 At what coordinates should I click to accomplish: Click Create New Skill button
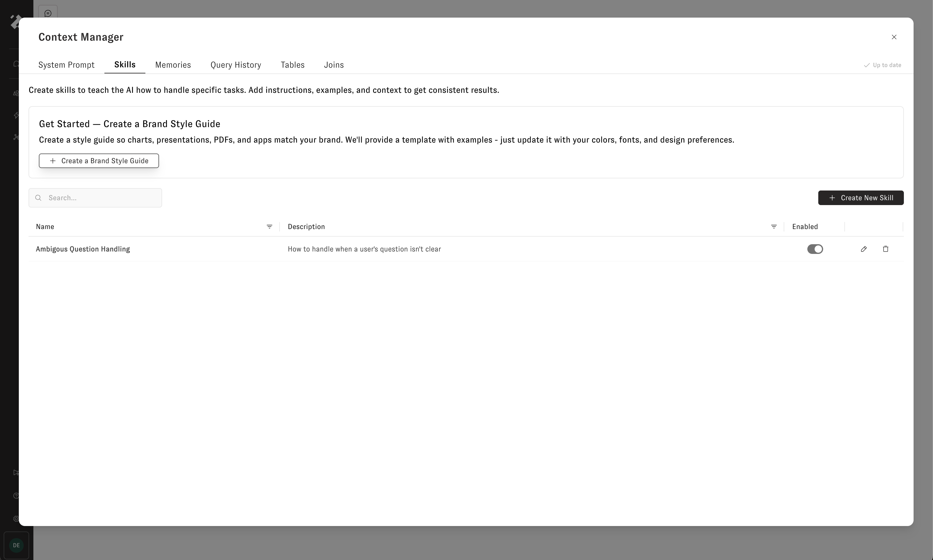click(860, 198)
